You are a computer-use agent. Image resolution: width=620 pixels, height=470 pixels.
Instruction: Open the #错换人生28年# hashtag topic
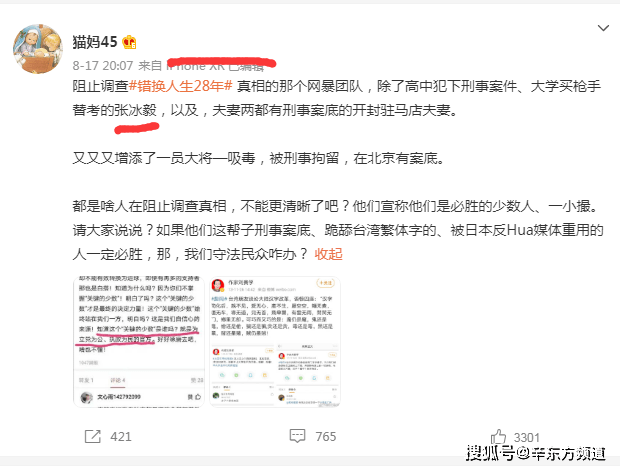(181, 86)
